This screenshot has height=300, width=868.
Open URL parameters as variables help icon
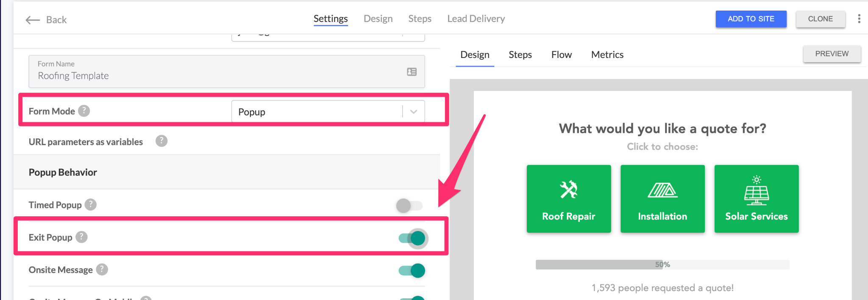[x=161, y=141]
